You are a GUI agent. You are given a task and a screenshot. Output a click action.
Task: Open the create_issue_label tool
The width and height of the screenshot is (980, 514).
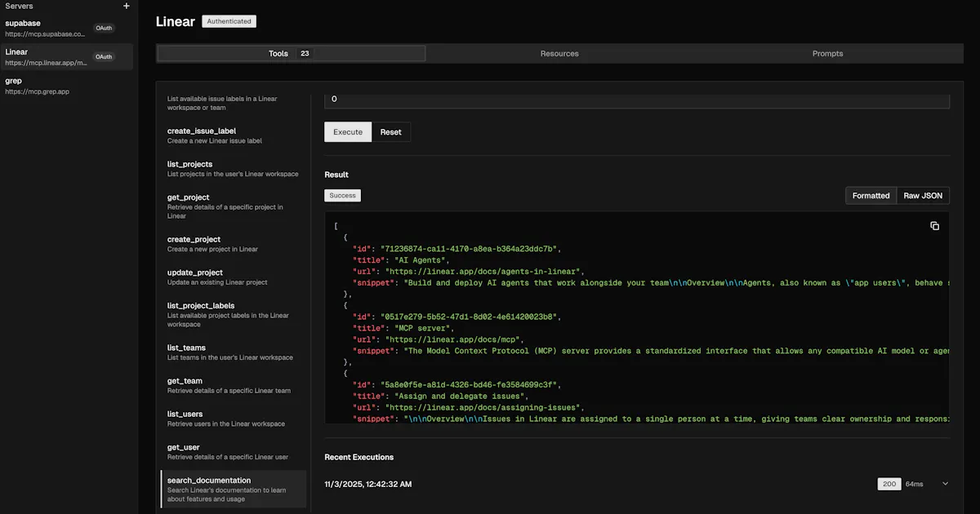pyautogui.click(x=234, y=135)
